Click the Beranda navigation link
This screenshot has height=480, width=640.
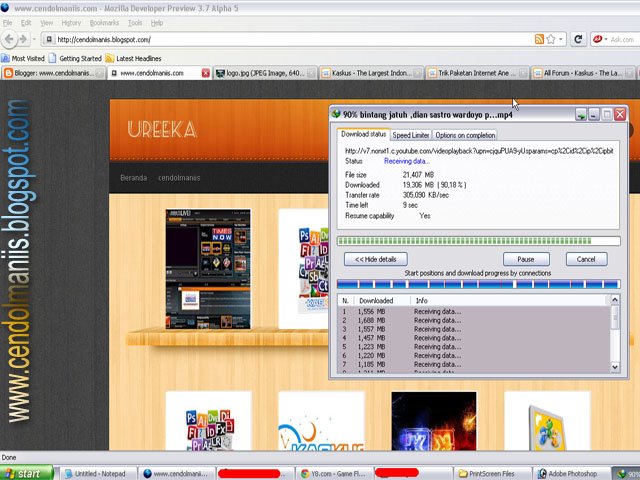click(x=133, y=178)
